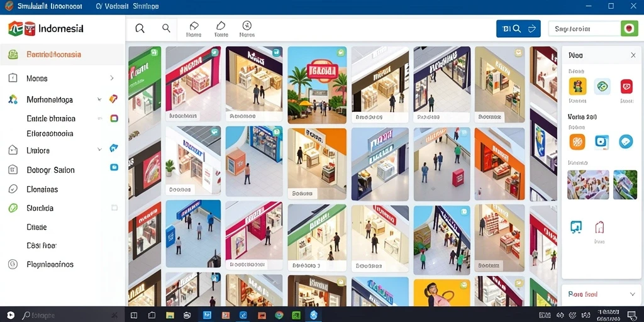Click the house icon beside Uralore
This screenshot has width=644, height=322.
click(13, 150)
